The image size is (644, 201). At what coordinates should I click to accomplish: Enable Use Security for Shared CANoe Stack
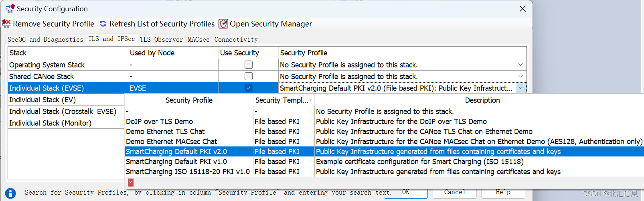coord(249,76)
